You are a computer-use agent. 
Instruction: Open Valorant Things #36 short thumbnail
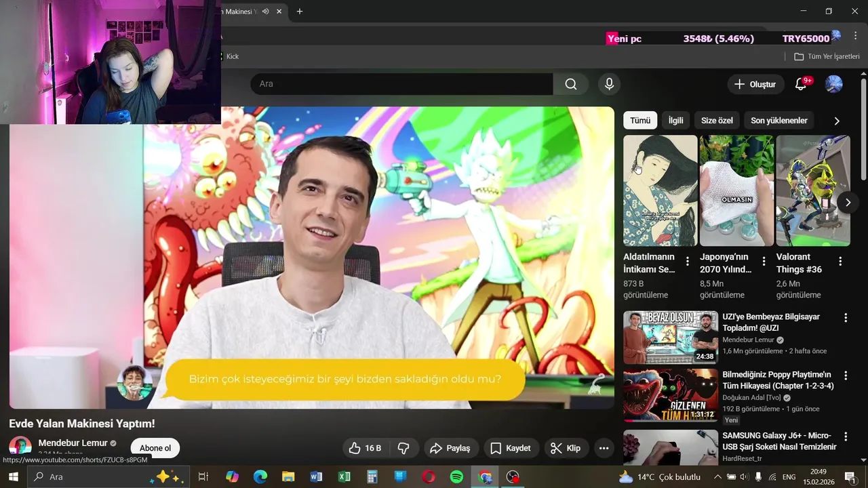[x=813, y=190]
